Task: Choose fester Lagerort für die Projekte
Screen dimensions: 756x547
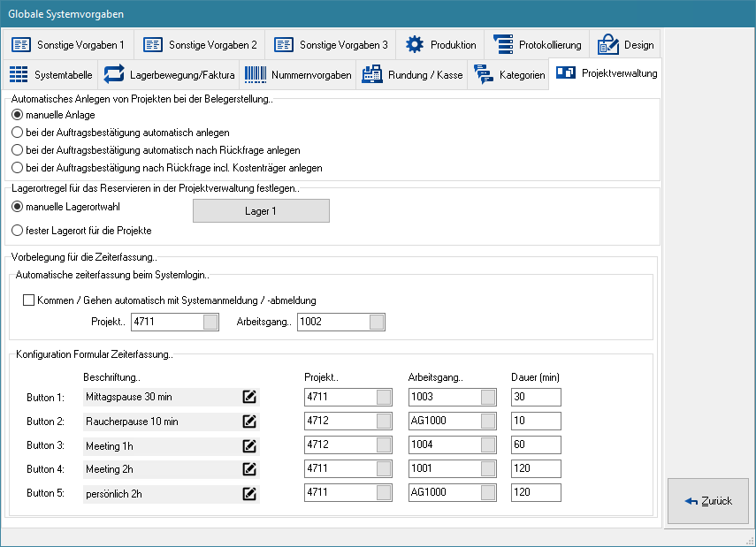Action: 18,231
